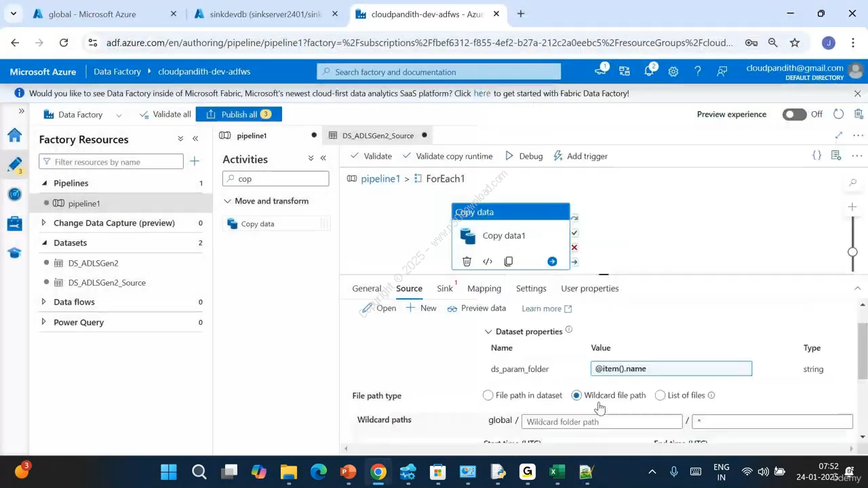Click the add new resource plus icon
The image size is (868, 488).
pyautogui.click(x=195, y=161)
